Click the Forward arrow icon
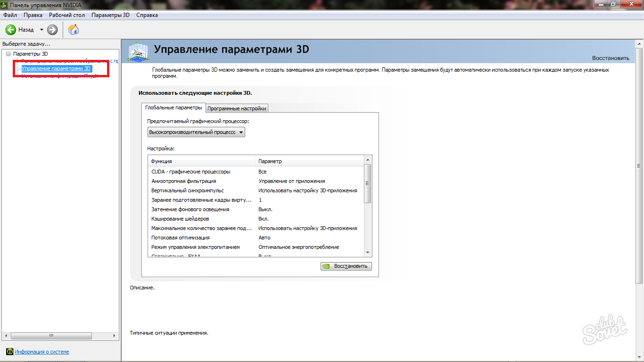 pyautogui.click(x=52, y=30)
